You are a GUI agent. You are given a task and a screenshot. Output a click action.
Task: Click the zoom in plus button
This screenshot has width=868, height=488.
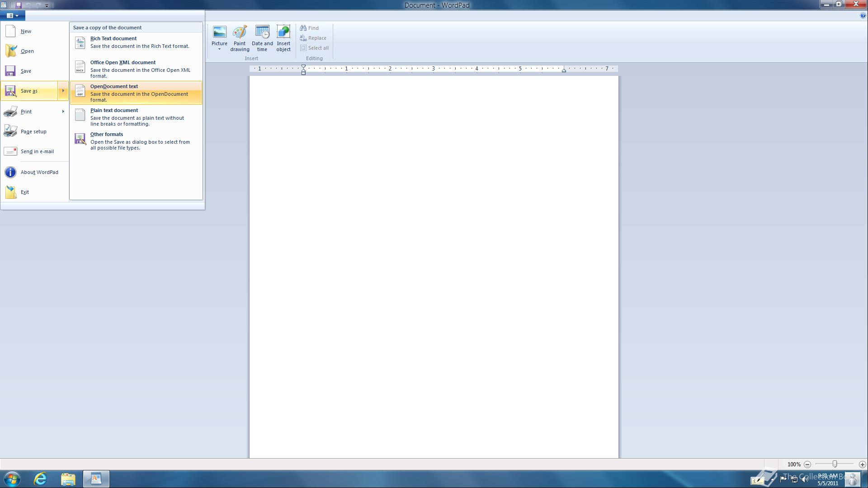click(862, 465)
